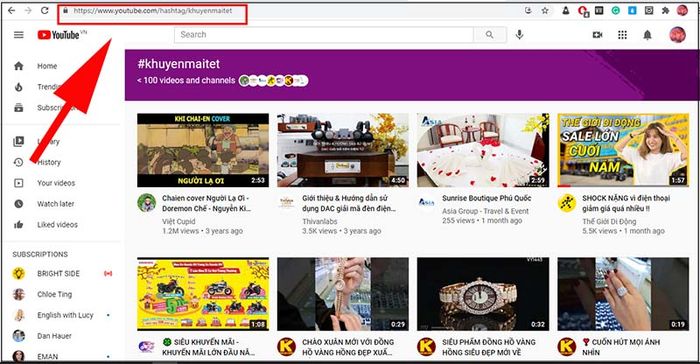This screenshot has height=364, width=700.
Task: Open BRIGHT SIDE subscription channel
Action: [x=58, y=273]
